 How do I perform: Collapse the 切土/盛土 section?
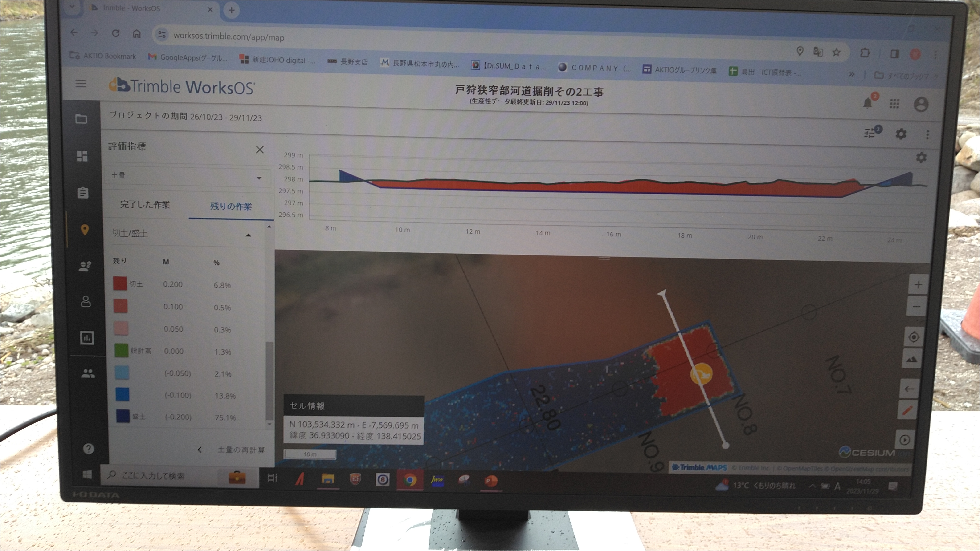click(249, 235)
